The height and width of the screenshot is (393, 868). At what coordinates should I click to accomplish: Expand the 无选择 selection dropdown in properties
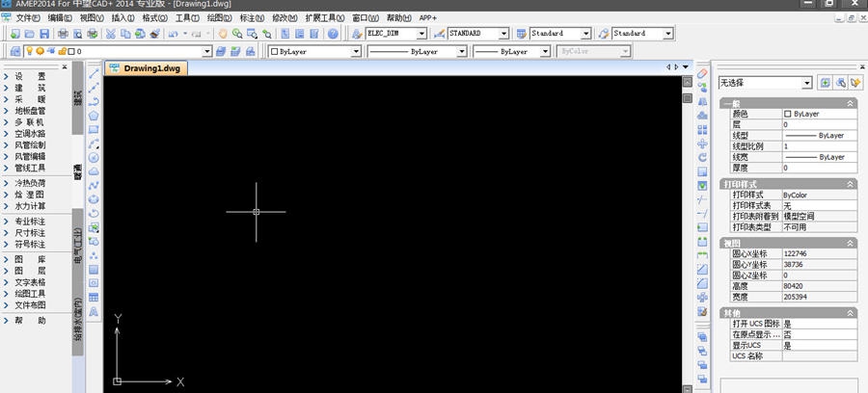(806, 84)
